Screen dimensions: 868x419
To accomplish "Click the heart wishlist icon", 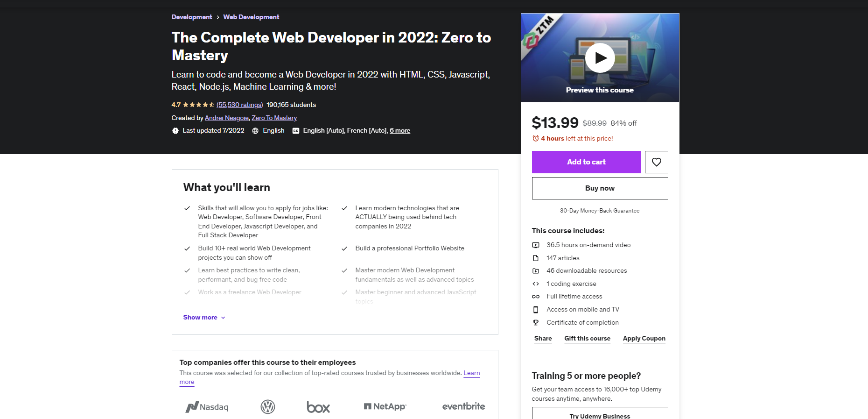I will pyautogui.click(x=656, y=162).
